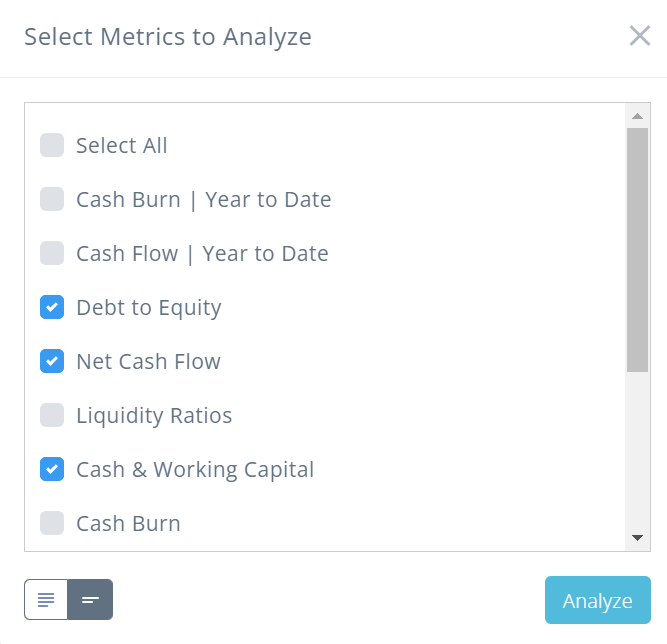The width and height of the screenshot is (667, 644).
Task: Enable Cash Burn | Year to Date
Action: pos(52,200)
